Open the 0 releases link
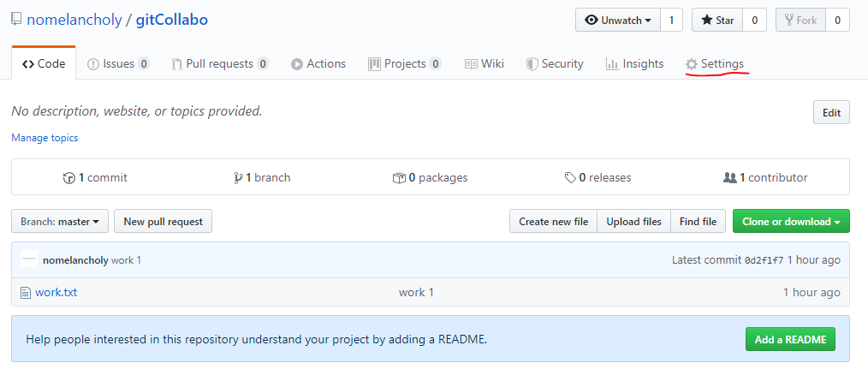868x381 pixels. point(597,178)
